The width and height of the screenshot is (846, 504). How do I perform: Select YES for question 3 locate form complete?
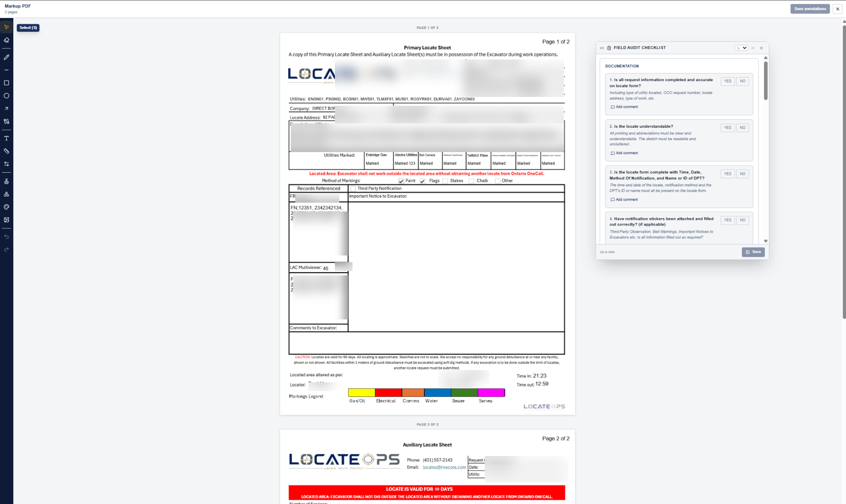click(727, 174)
